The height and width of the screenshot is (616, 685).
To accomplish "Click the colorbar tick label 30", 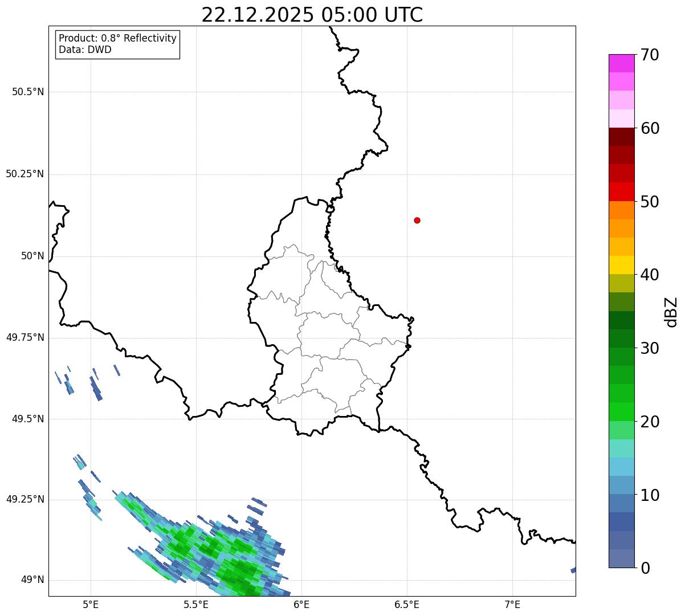I will pyautogui.click(x=650, y=348).
